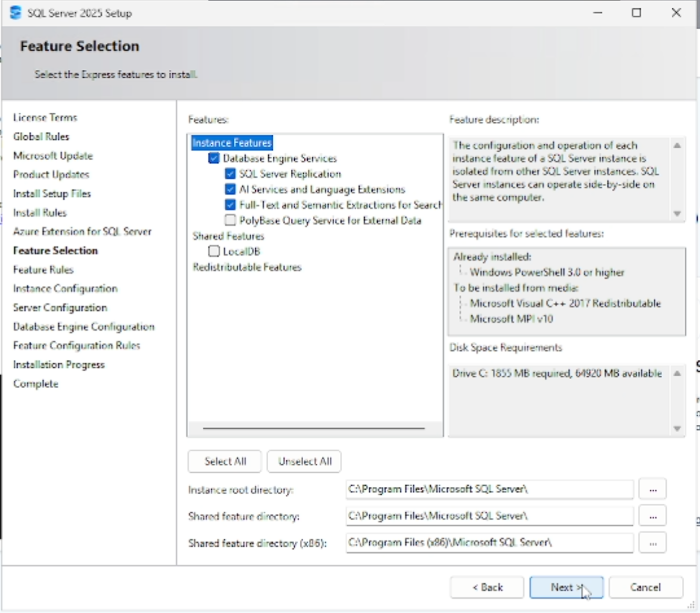Proceed by clicking Next

click(x=566, y=587)
